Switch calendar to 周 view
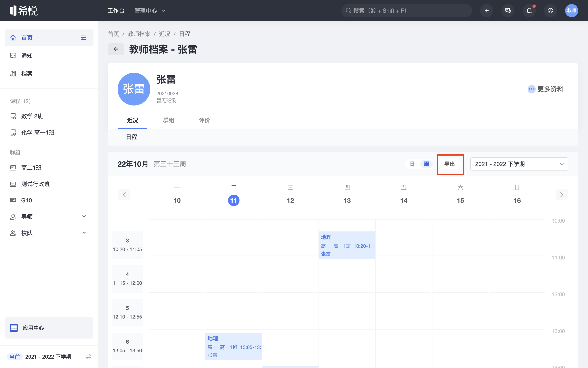This screenshot has width=588, height=368. pyautogui.click(x=426, y=164)
